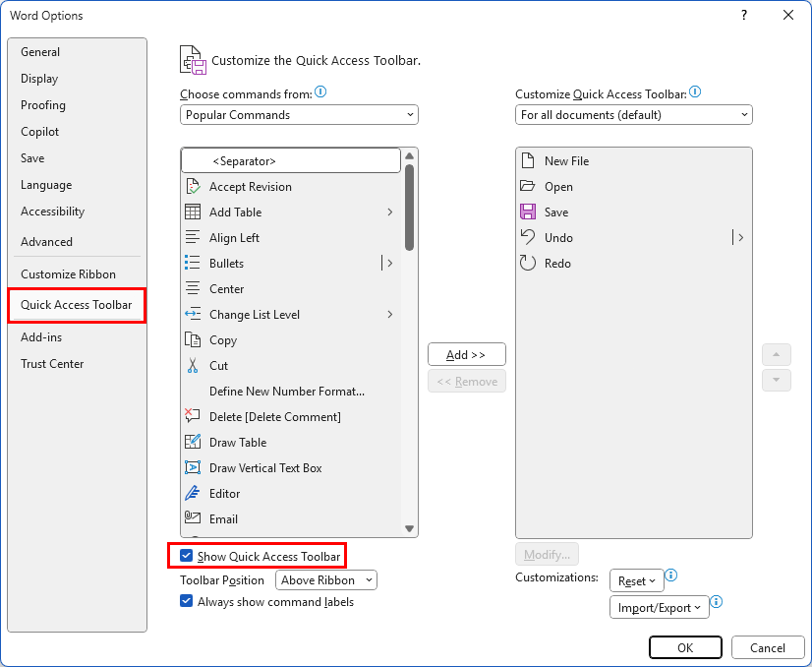The image size is (812, 667).
Task: Uncheck Show Quick Access Toolbar checkbox
Action: [x=187, y=556]
